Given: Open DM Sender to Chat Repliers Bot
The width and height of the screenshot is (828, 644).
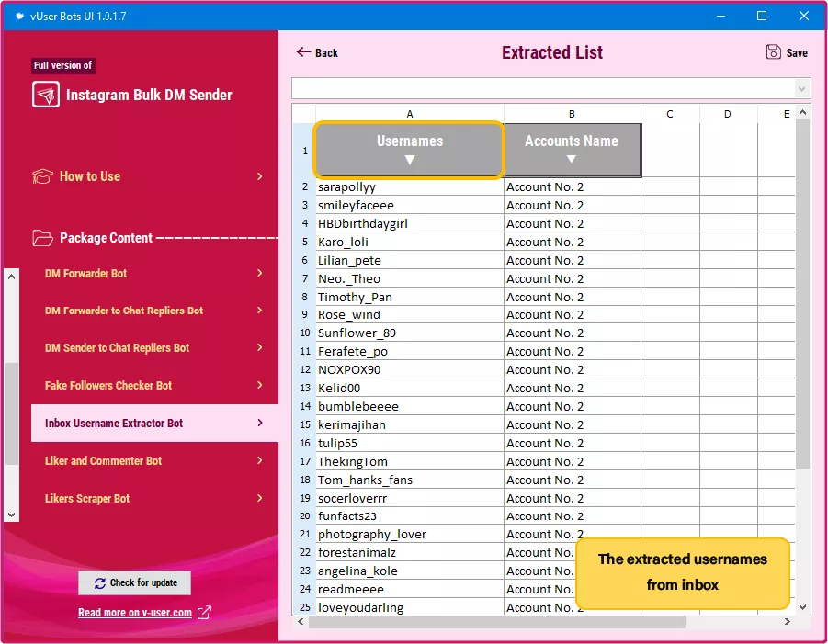Looking at the screenshot, I should pyautogui.click(x=154, y=348).
